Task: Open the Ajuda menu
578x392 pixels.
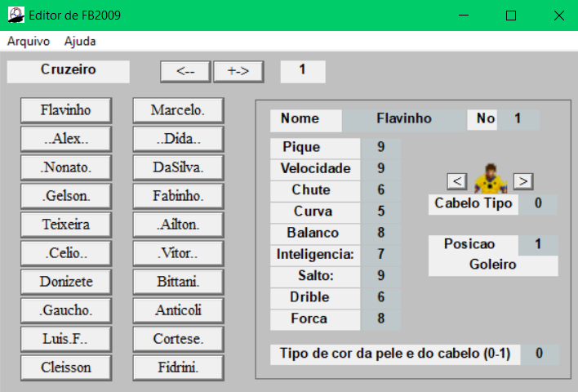Action: [80, 41]
